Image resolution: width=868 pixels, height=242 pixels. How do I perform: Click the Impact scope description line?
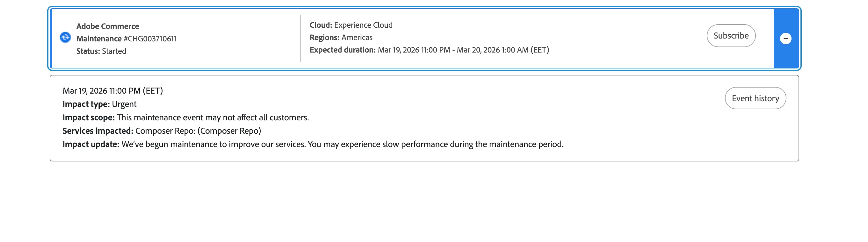[x=185, y=117]
